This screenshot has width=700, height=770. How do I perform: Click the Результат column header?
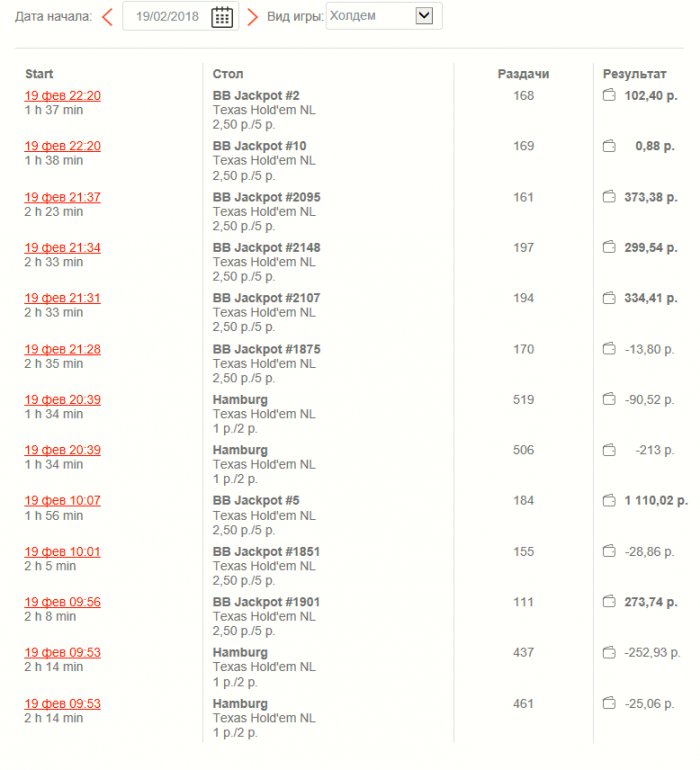[634, 74]
